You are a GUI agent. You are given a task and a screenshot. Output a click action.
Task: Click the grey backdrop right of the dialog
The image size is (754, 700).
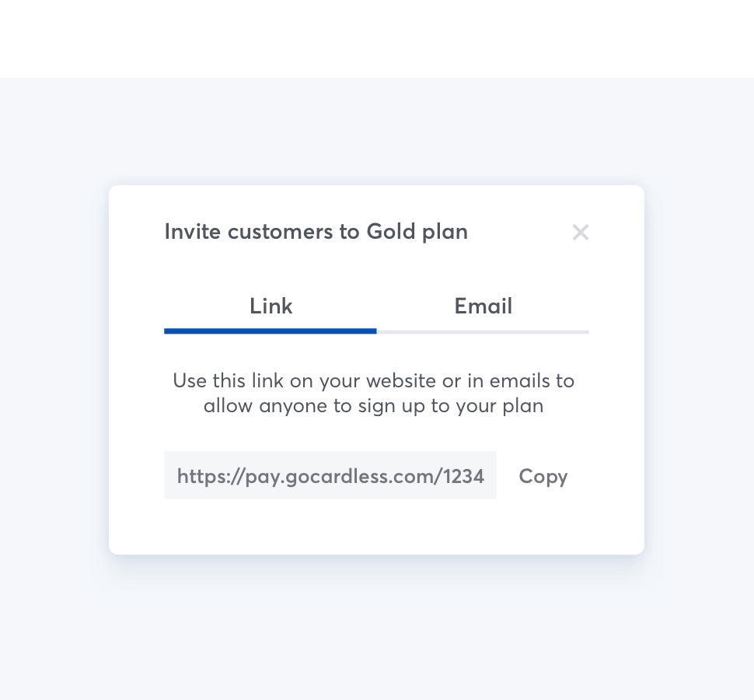[x=699, y=369]
